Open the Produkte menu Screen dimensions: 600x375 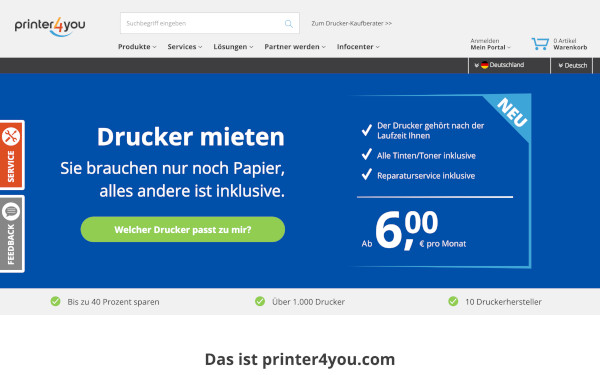click(137, 47)
